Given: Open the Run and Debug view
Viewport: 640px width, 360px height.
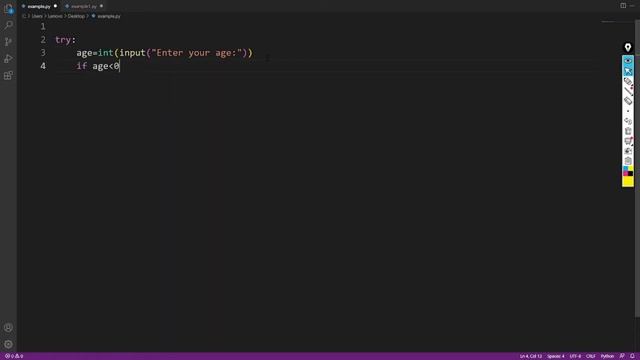Looking at the screenshot, I should [x=8, y=59].
